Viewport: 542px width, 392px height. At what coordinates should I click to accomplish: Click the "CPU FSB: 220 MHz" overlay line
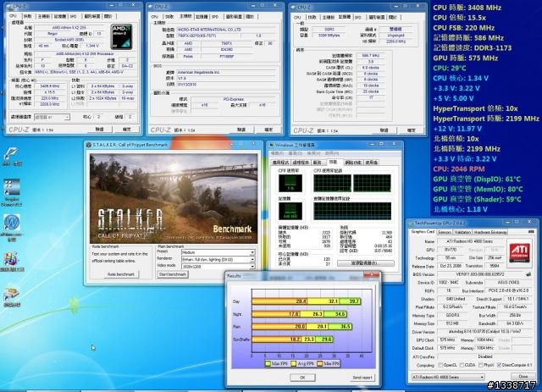tap(463, 28)
